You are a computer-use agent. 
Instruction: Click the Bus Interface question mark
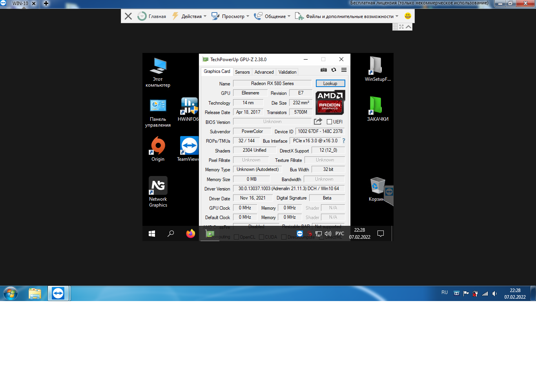point(344,141)
